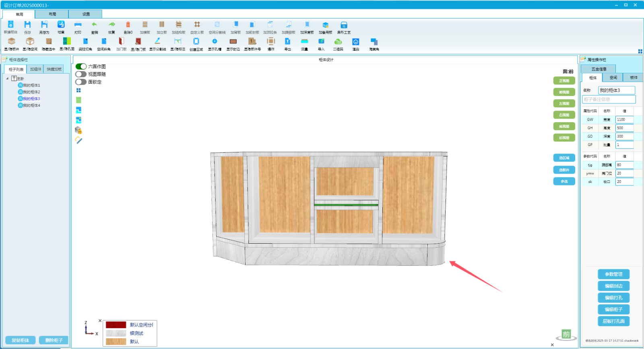Switch to 左视图 left view

pyautogui.click(x=564, y=103)
